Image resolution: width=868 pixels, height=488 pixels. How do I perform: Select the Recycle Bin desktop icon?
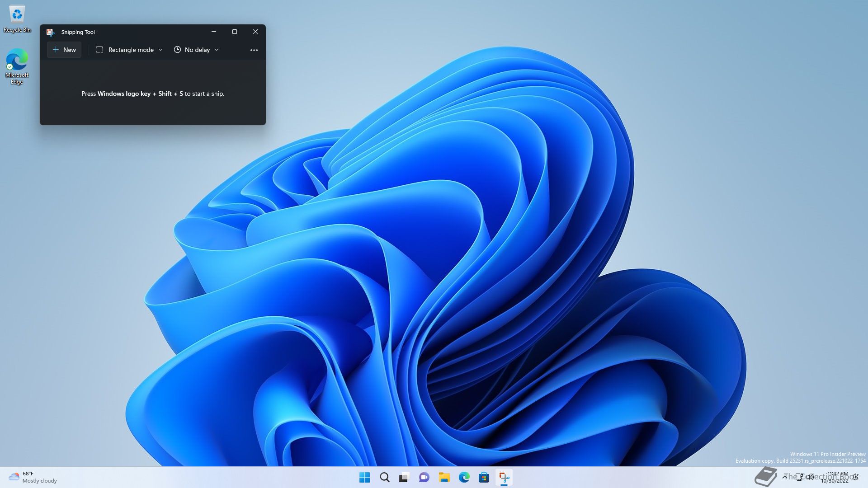pyautogui.click(x=17, y=19)
